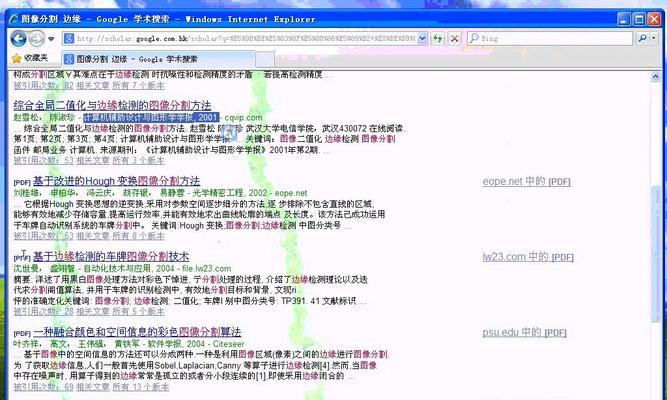This screenshot has width=667, height=400.
Task: Click 所有 7 个版本 link
Action: tap(138, 86)
